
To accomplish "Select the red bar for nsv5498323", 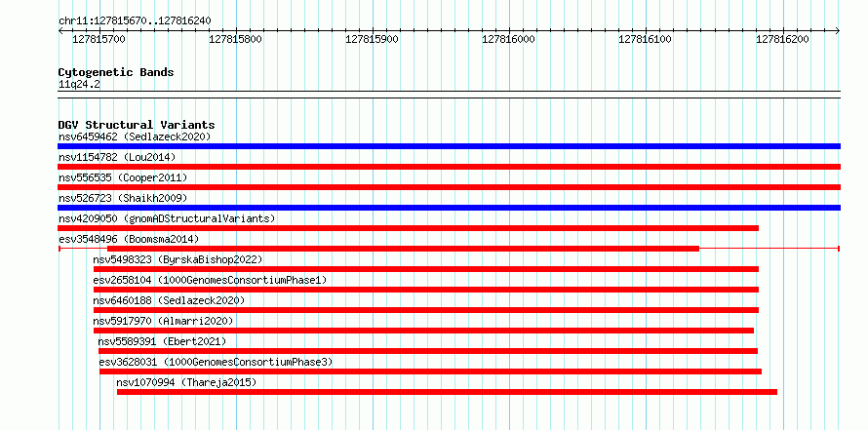I will 425,269.
